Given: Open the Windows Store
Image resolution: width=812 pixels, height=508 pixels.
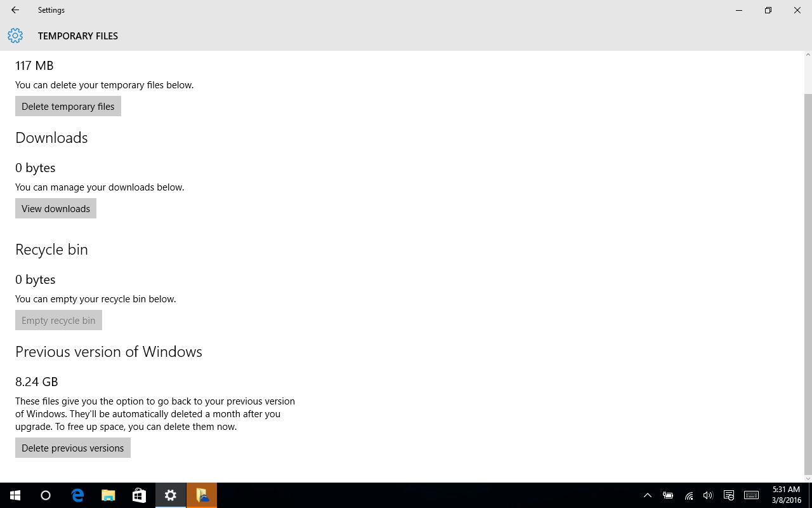Looking at the screenshot, I should 138,495.
